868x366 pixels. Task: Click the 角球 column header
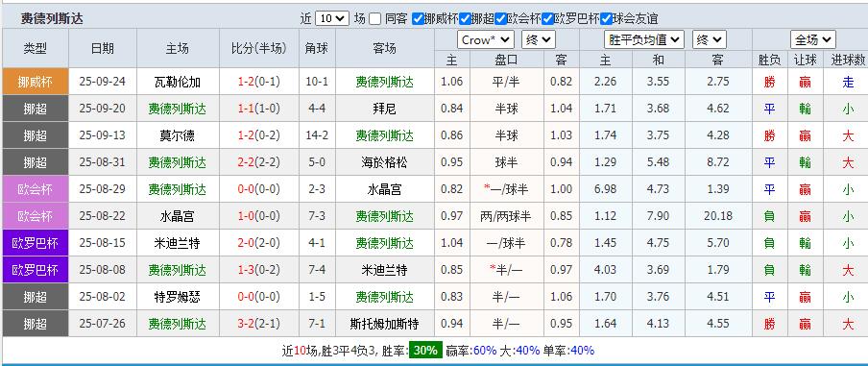[x=317, y=48]
